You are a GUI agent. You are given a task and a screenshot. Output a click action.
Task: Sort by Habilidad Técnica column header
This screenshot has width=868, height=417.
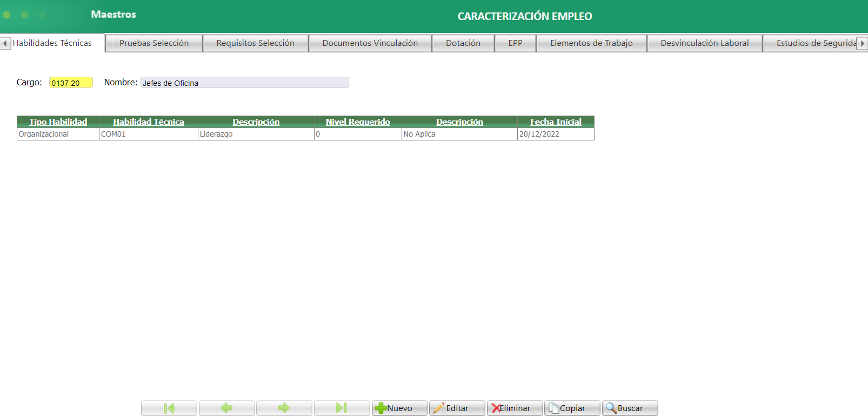pyautogui.click(x=149, y=122)
